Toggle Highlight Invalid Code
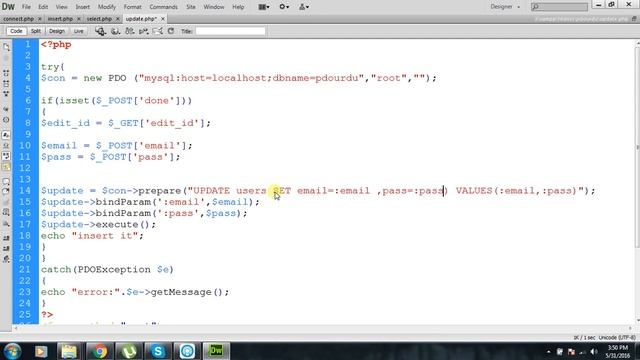 (x=6, y=146)
